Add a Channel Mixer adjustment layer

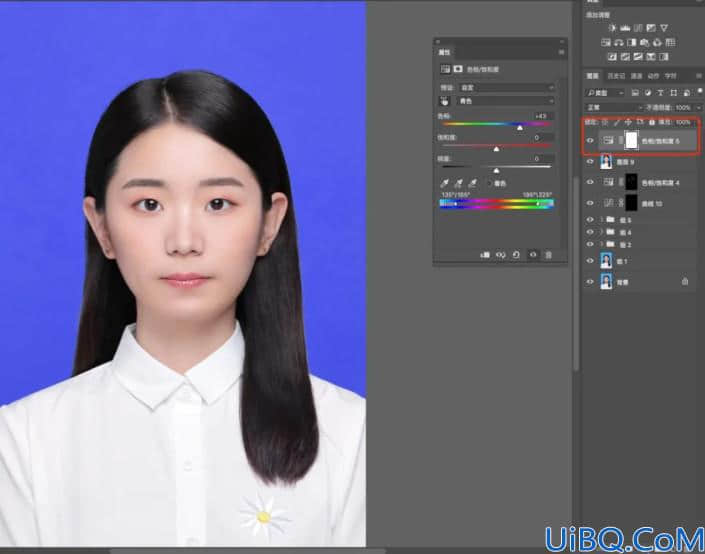(x=657, y=43)
